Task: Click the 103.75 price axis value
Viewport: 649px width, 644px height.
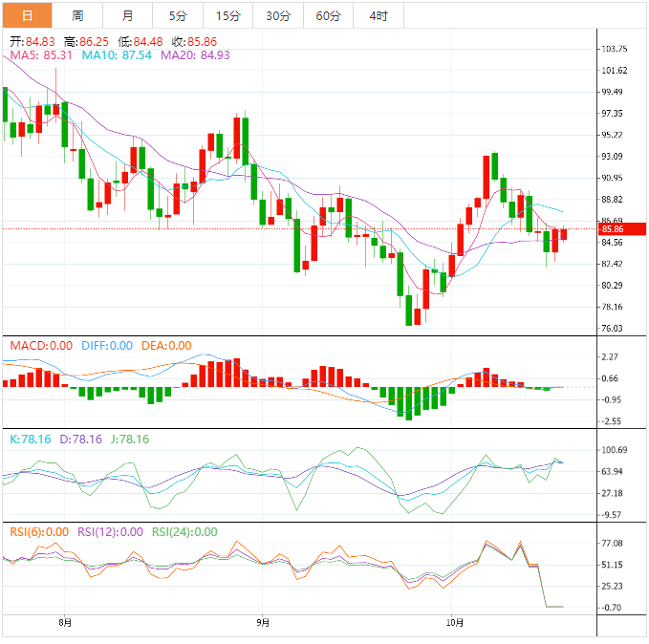Action: [615, 49]
